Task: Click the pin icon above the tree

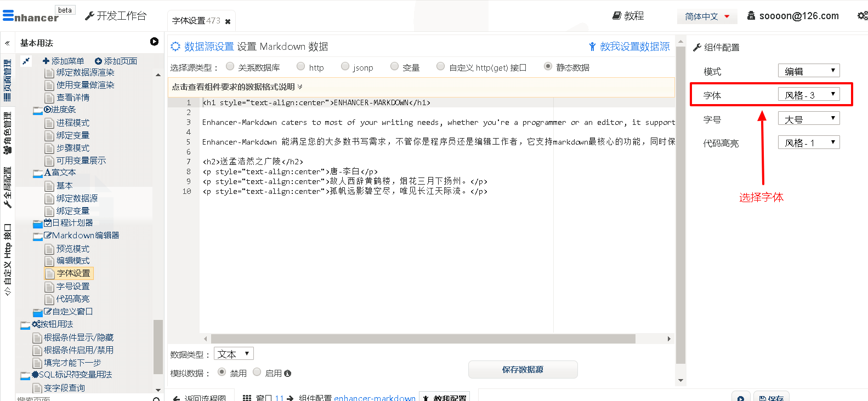Action: 26,61
